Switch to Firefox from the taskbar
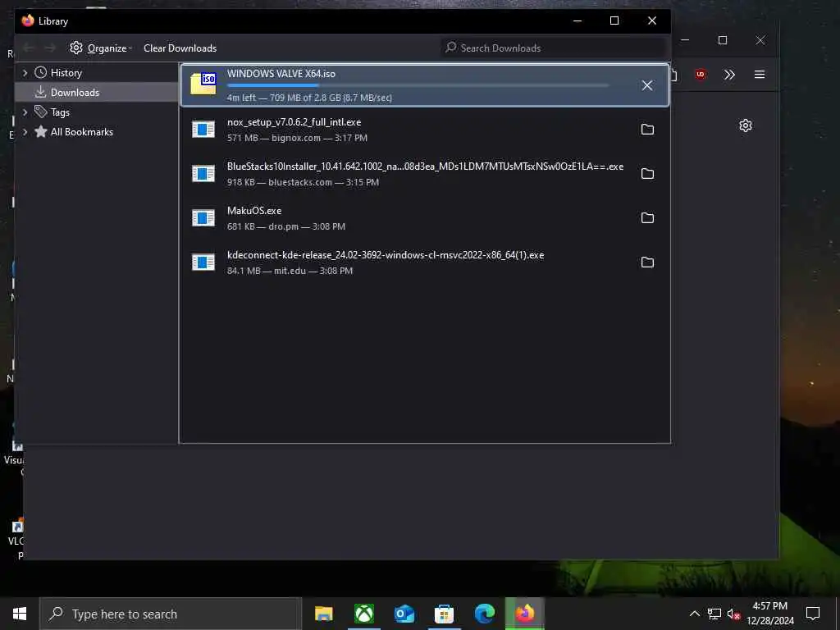This screenshot has height=630, width=840. tap(525, 614)
